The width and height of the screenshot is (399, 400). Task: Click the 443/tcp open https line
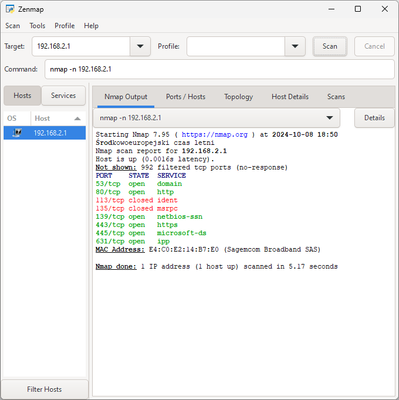click(137, 225)
